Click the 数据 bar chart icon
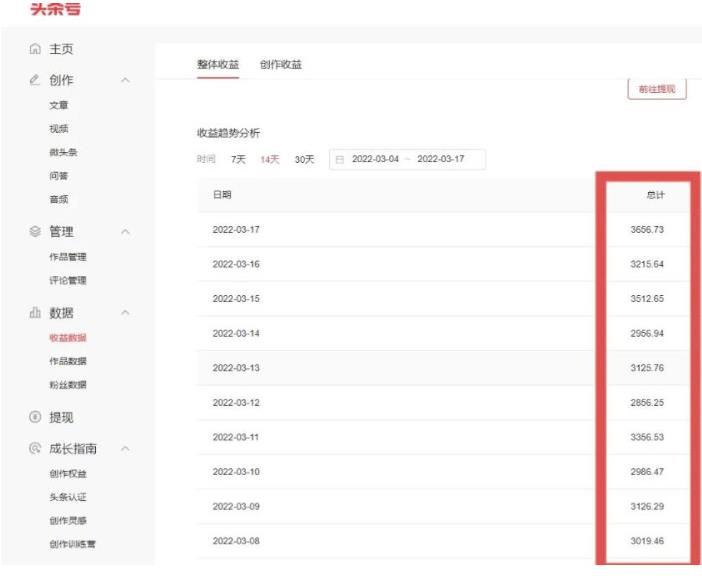 pos(35,313)
